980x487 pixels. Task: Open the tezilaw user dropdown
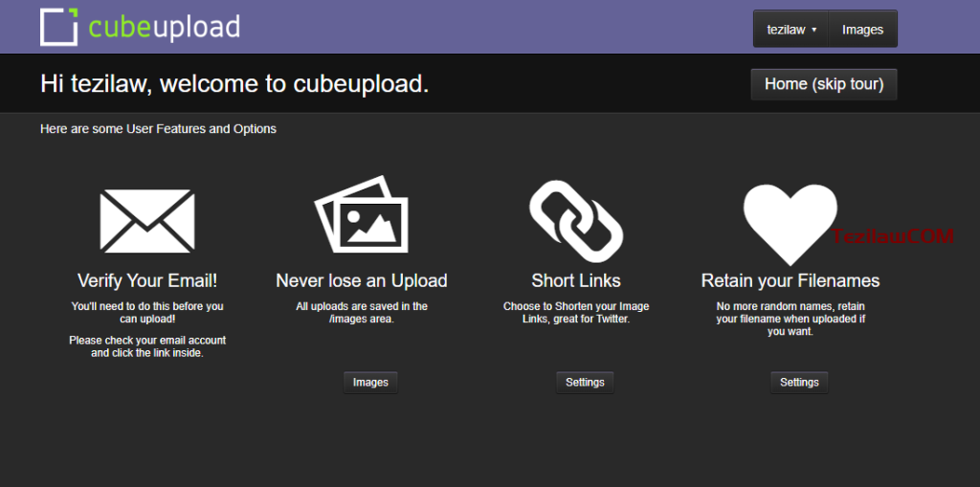[x=791, y=30]
